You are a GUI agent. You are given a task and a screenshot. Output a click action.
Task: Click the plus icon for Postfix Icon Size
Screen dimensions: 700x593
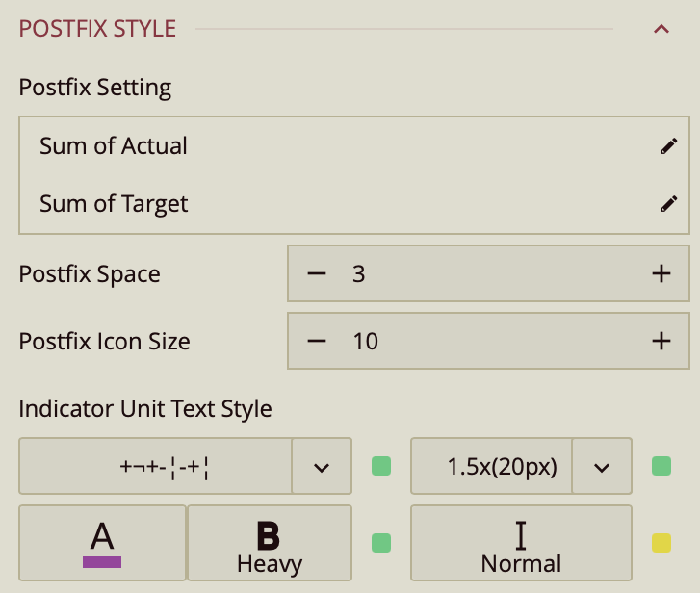(x=661, y=341)
